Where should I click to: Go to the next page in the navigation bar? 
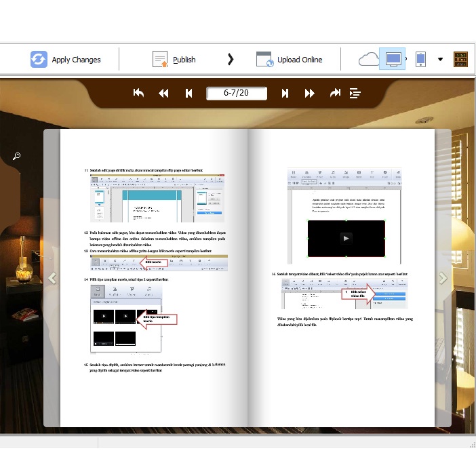[x=285, y=94]
